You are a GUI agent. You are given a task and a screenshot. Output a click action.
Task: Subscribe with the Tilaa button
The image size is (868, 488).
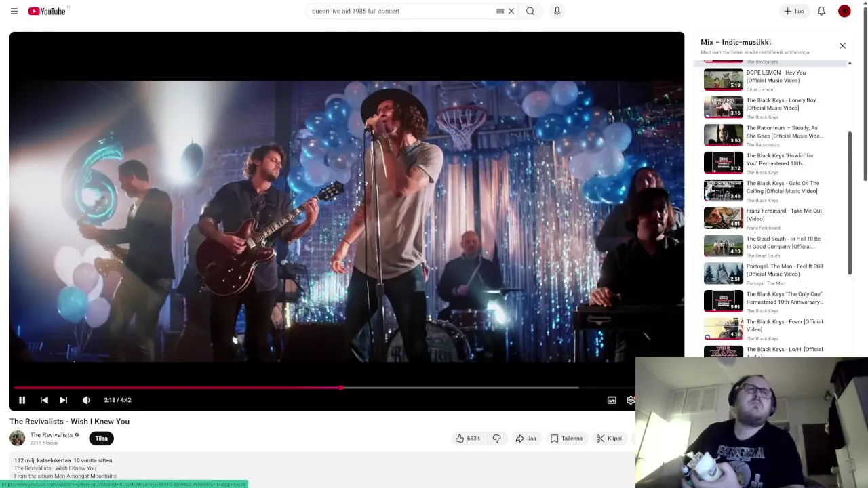pyautogui.click(x=101, y=439)
